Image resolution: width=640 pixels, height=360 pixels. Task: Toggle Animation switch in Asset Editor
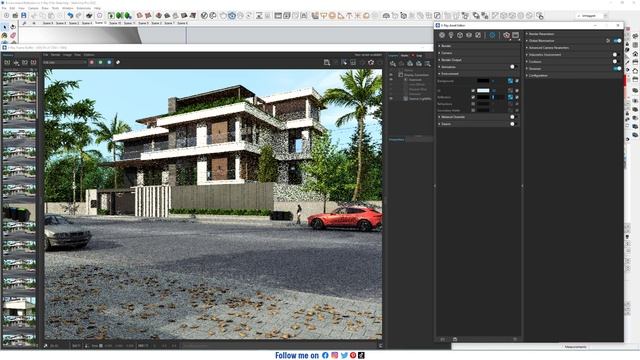[x=513, y=67]
